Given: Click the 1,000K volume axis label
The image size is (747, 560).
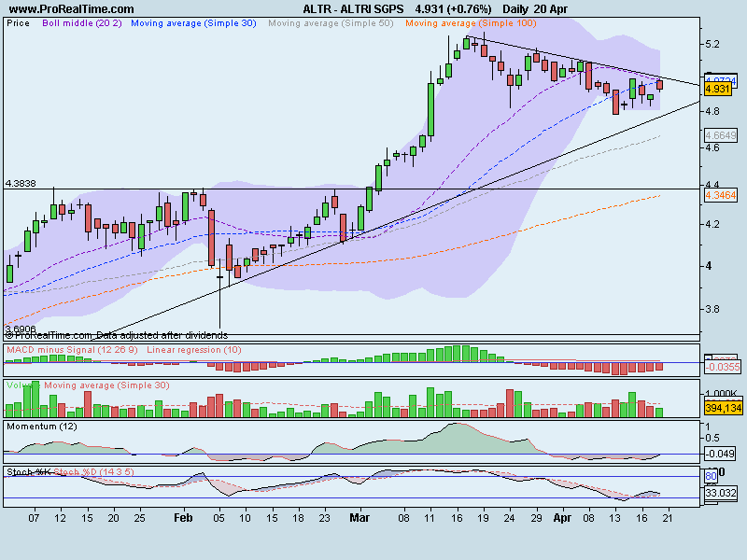Looking at the screenshot, I should point(720,393).
